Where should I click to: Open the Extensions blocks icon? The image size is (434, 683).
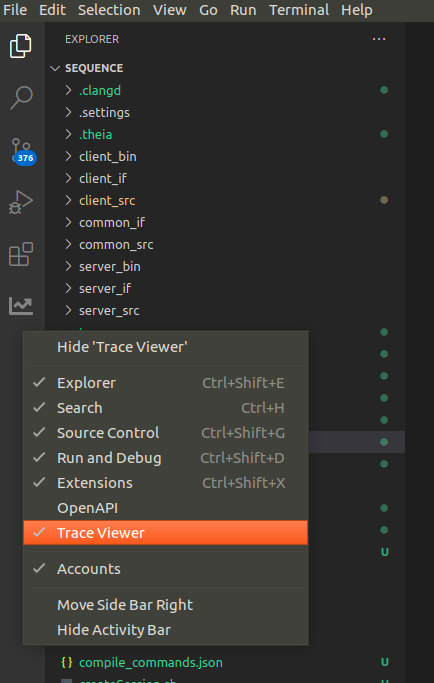[x=21, y=254]
